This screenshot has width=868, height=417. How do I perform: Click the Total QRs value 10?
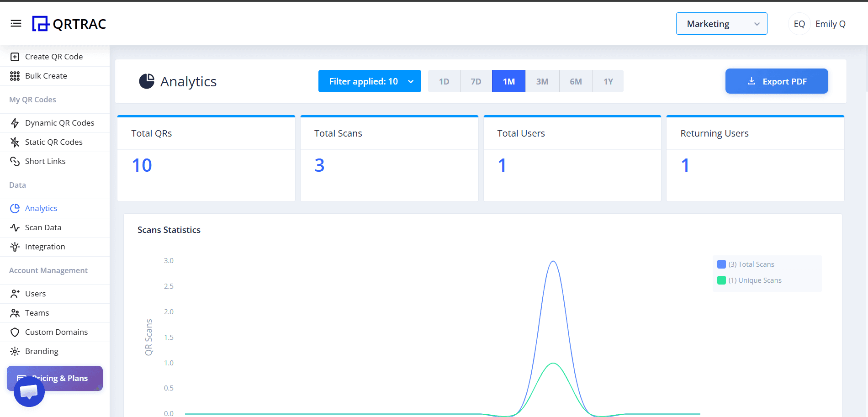[x=142, y=165]
